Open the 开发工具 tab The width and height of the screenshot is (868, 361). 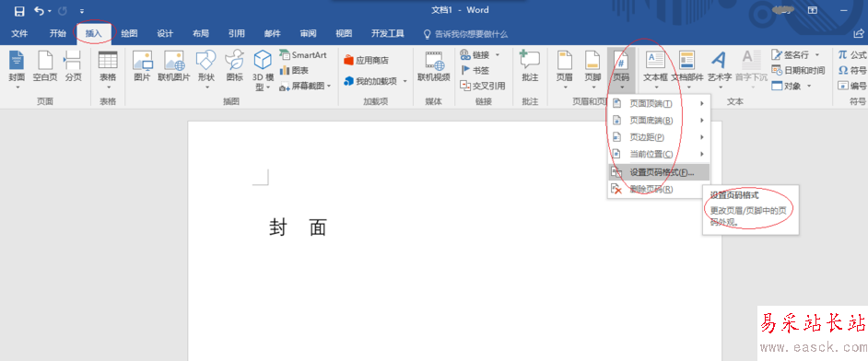point(388,34)
